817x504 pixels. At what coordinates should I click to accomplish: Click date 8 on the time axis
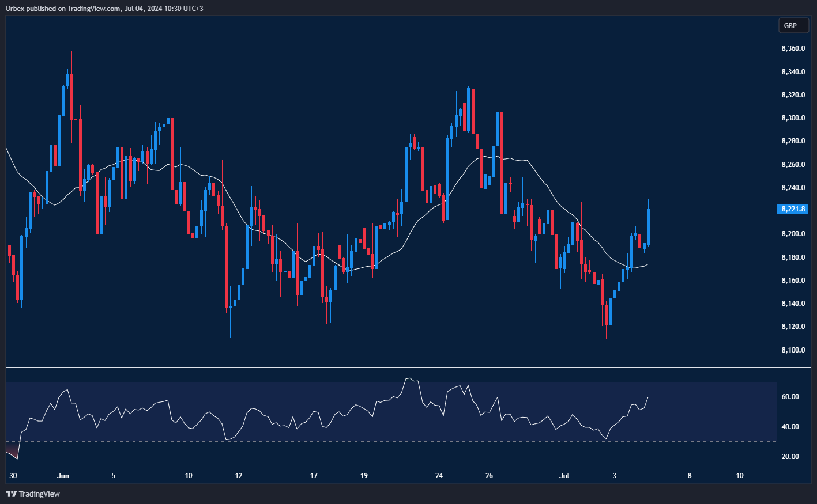(690, 476)
